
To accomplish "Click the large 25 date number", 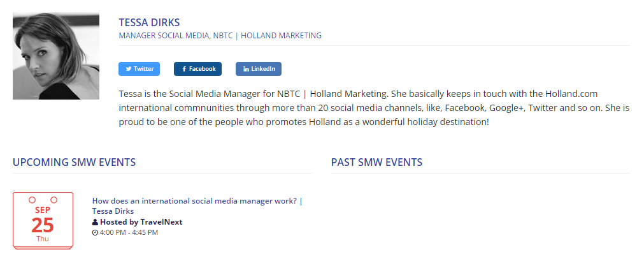I will point(43,225).
